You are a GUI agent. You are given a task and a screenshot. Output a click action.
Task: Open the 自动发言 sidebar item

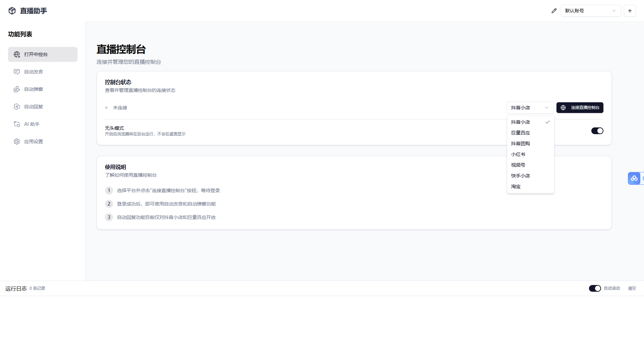[x=34, y=72]
